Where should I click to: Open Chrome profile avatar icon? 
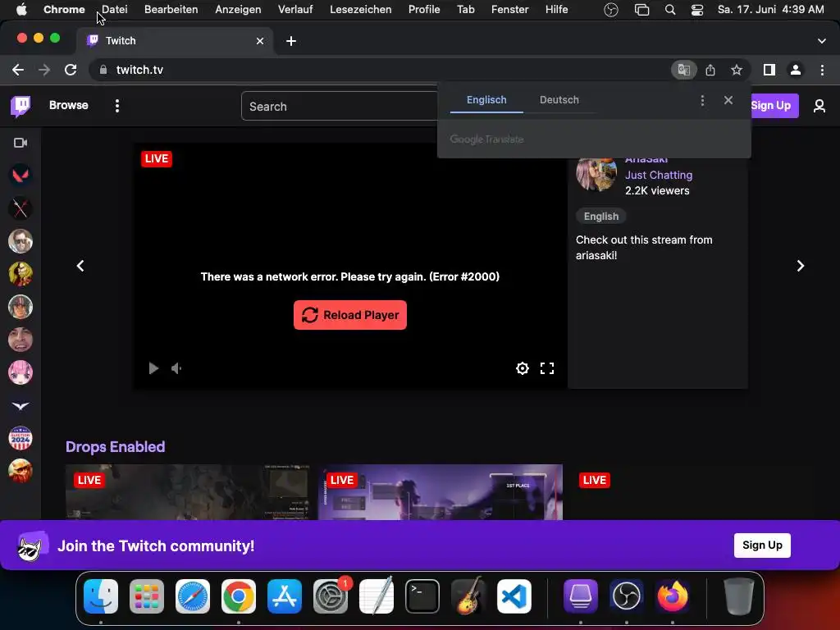[796, 70]
